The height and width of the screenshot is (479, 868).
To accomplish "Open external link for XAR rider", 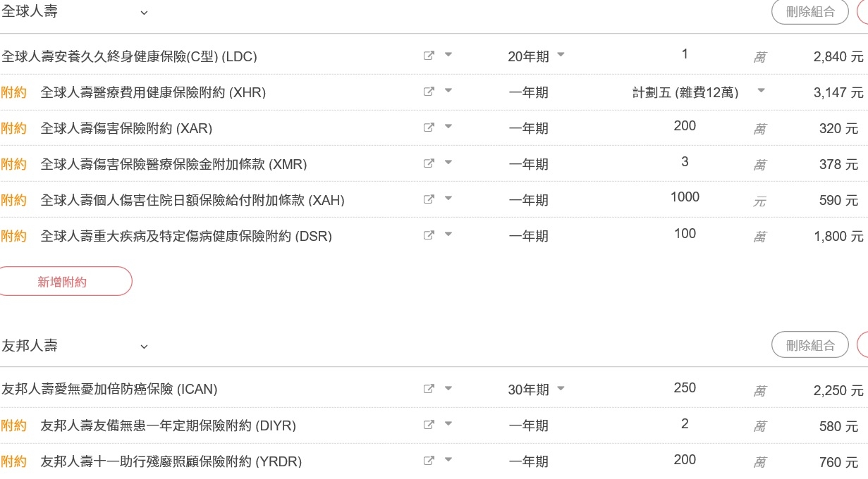I will 429,127.
